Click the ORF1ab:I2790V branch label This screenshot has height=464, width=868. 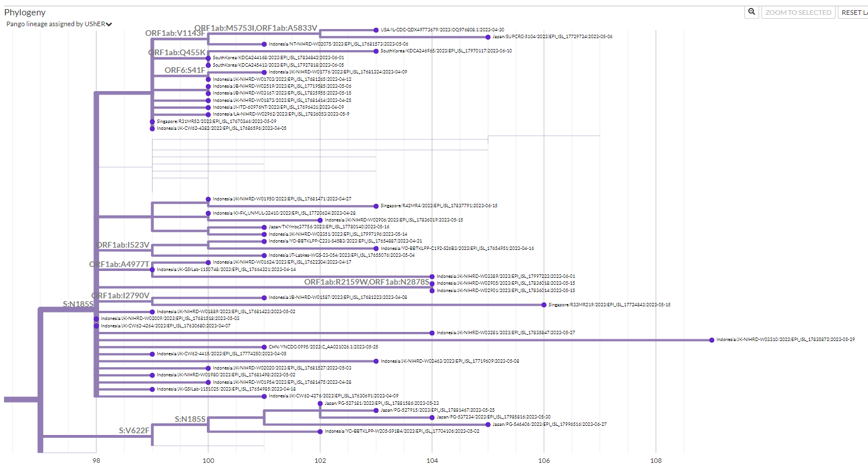[122, 295]
